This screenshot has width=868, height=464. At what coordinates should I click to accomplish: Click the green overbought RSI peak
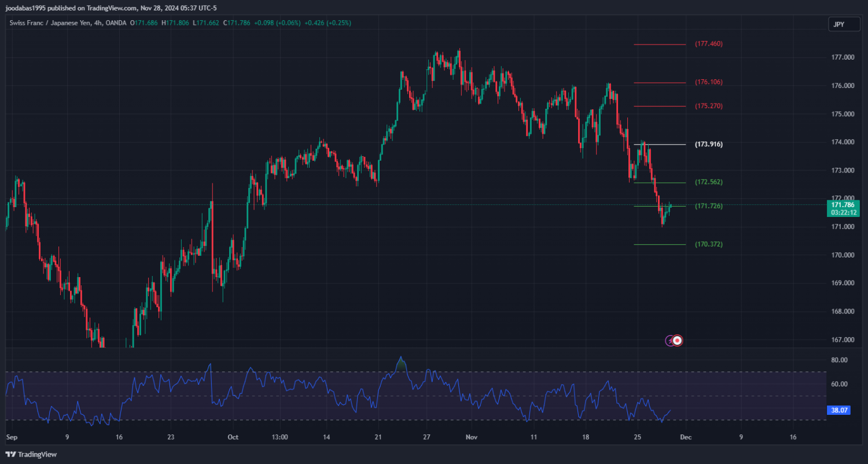400,364
